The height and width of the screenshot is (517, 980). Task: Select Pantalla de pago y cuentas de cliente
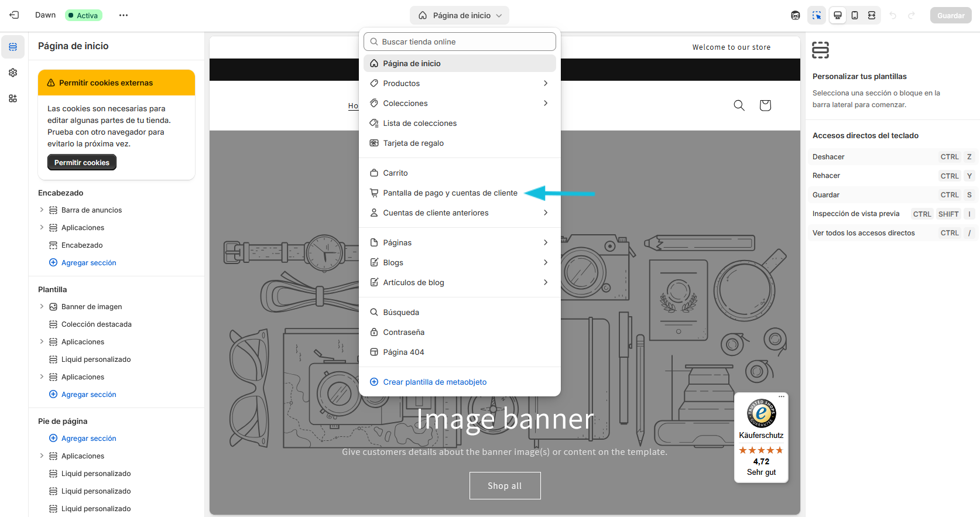450,193
